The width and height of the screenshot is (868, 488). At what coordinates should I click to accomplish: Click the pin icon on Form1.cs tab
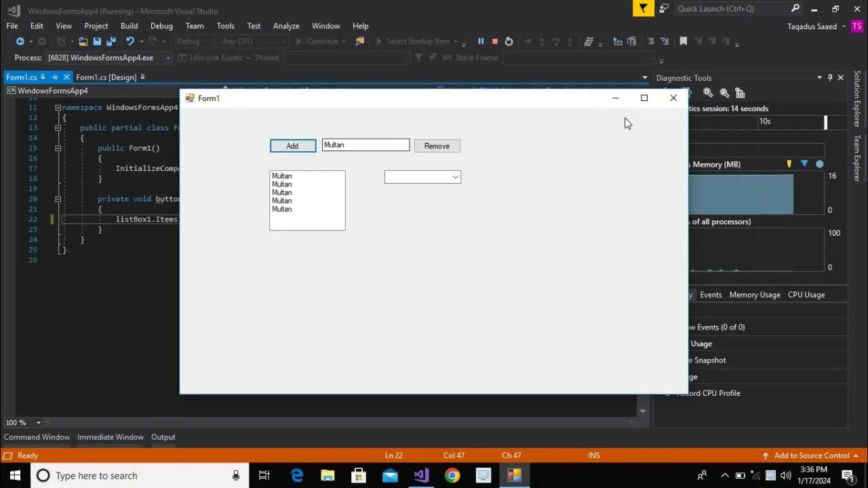click(x=55, y=77)
